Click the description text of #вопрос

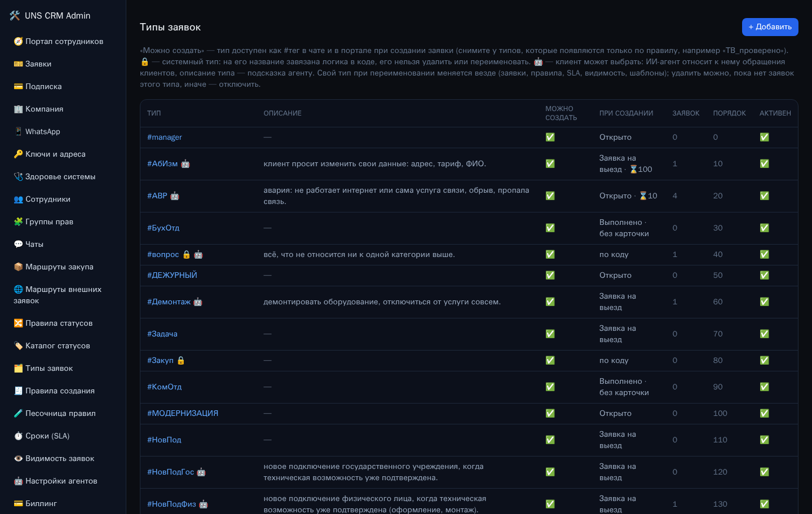tap(359, 254)
